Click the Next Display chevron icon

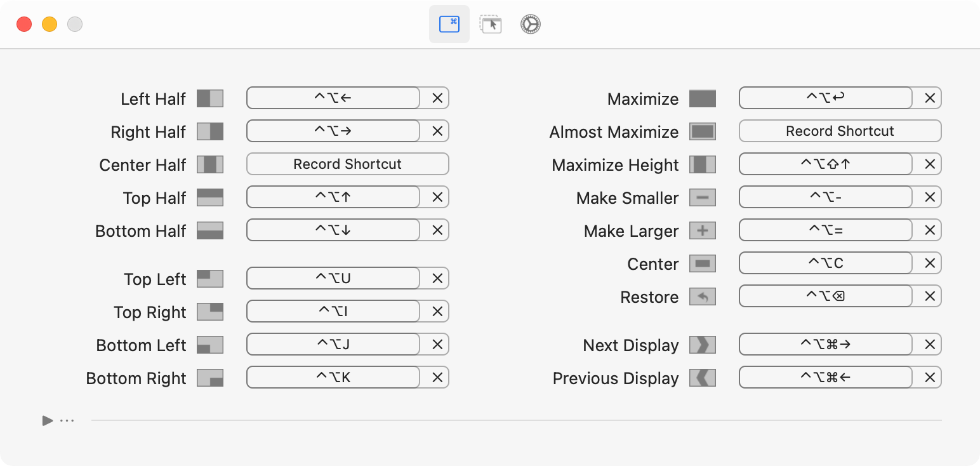pyautogui.click(x=703, y=345)
